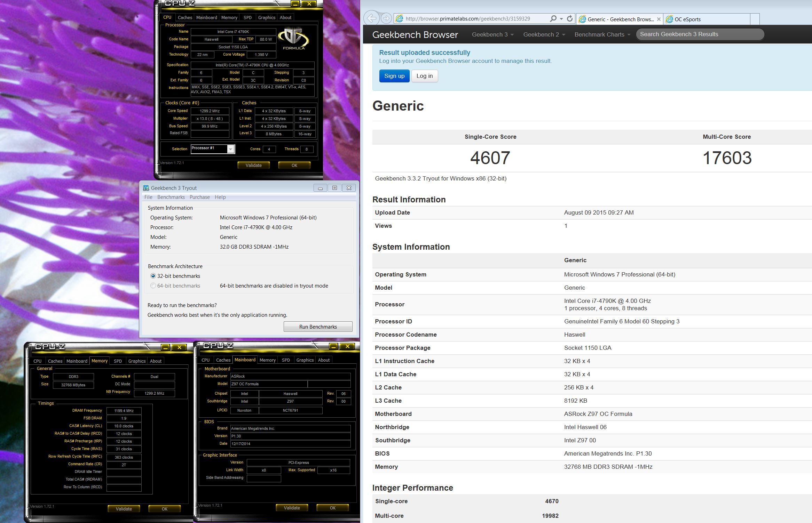The height and width of the screenshot is (523, 812).
Task: Click the Geekbench 3 Tryout title bar icon
Action: [x=146, y=188]
